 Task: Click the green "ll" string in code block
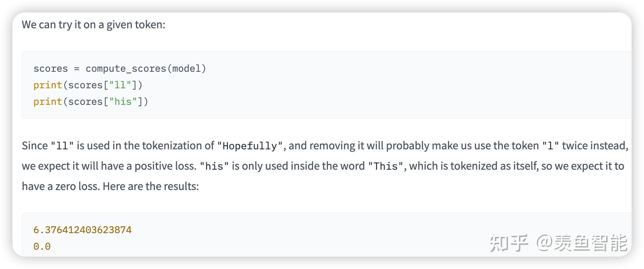click(x=120, y=85)
